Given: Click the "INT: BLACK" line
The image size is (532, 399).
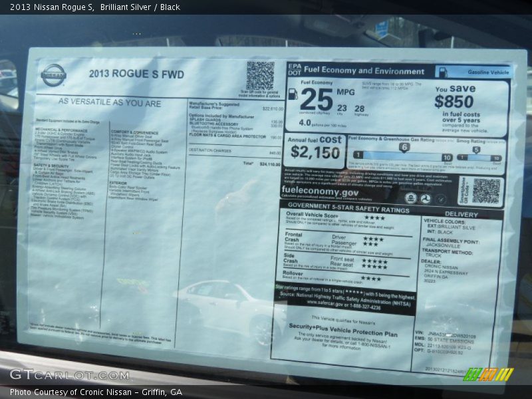Looking at the screenshot, I should coord(440,231).
